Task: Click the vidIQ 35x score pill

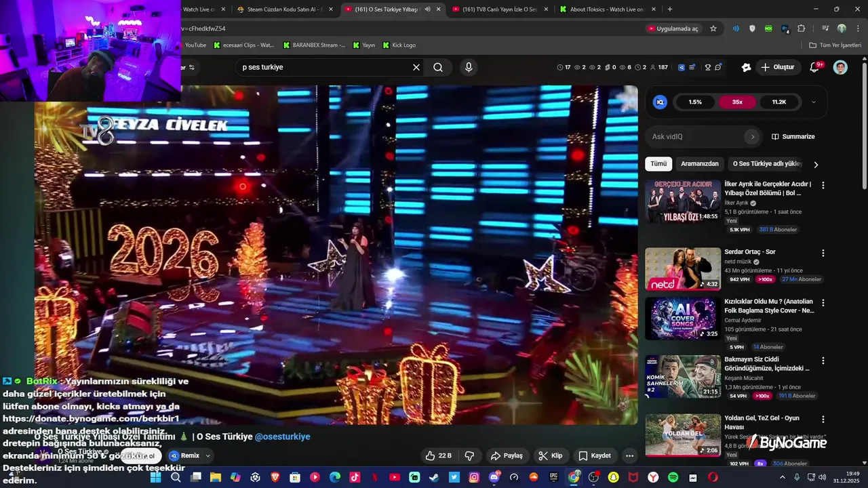Action: click(737, 102)
